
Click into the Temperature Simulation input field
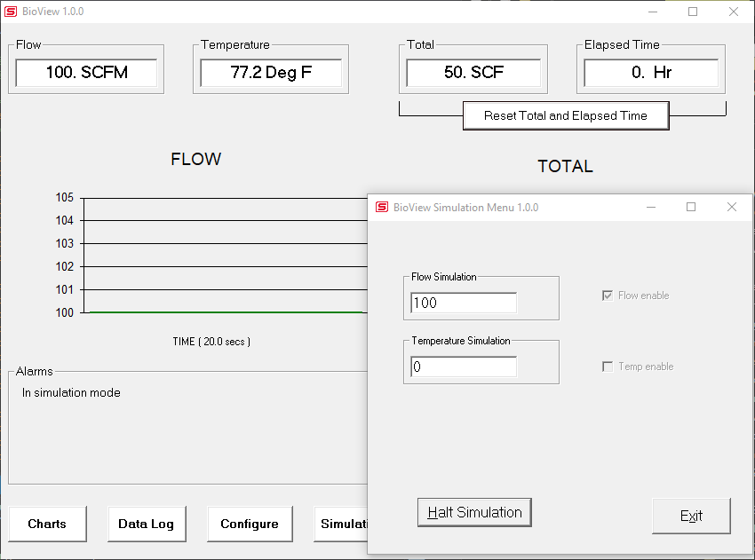point(463,367)
